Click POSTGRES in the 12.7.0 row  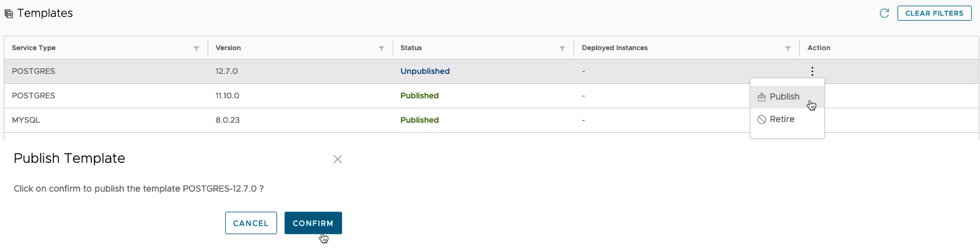pos(34,71)
